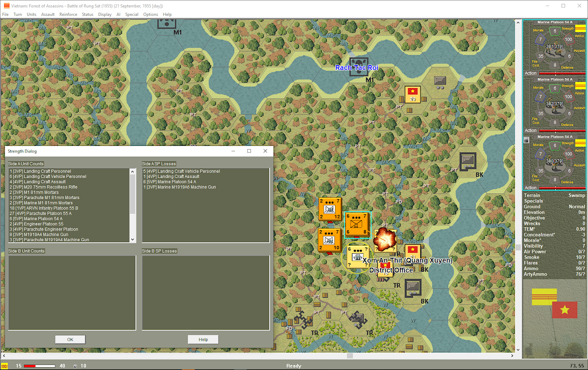Image resolution: width=588 pixels, height=370 pixels.
Task: Click the Action bar on the third unit card
Action: tap(562, 188)
